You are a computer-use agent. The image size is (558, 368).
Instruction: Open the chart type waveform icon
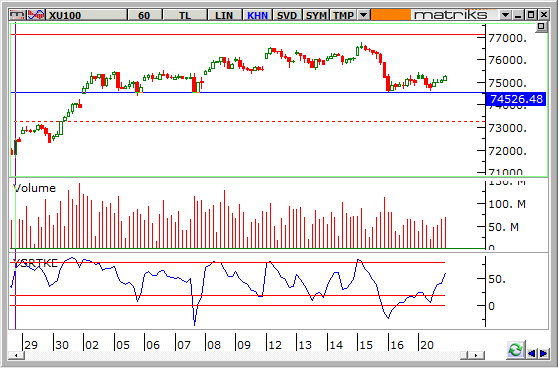click(36, 15)
